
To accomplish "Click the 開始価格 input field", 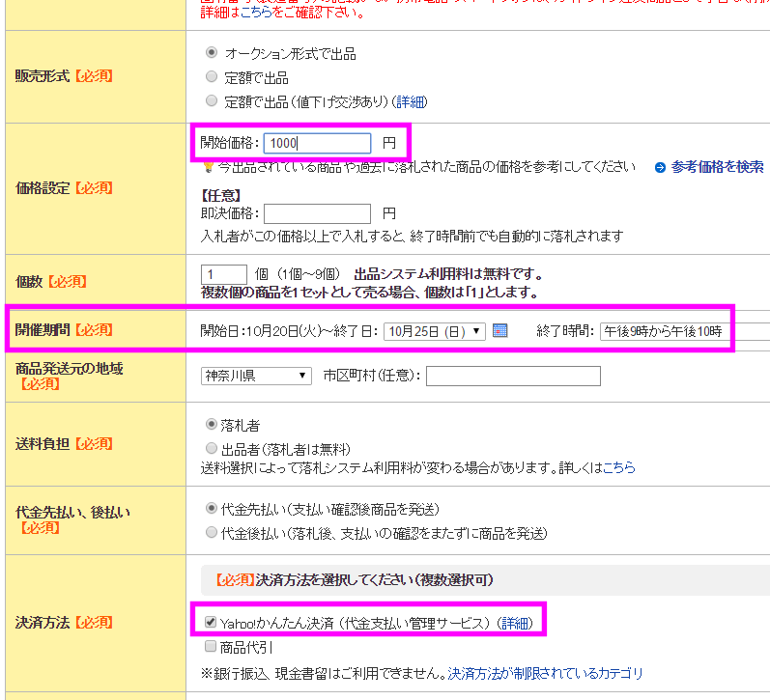I will (316, 143).
